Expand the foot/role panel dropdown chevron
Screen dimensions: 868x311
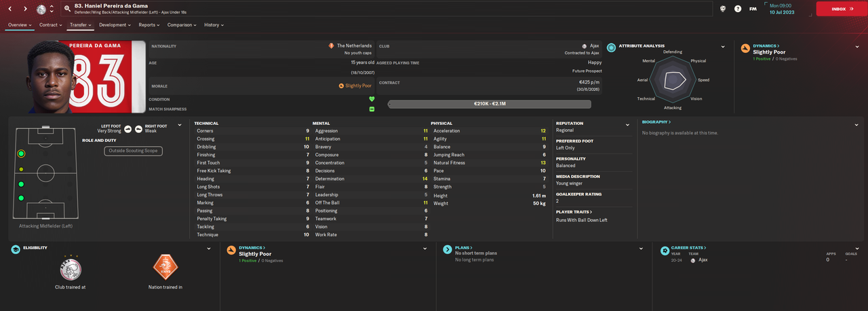pyautogui.click(x=179, y=124)
